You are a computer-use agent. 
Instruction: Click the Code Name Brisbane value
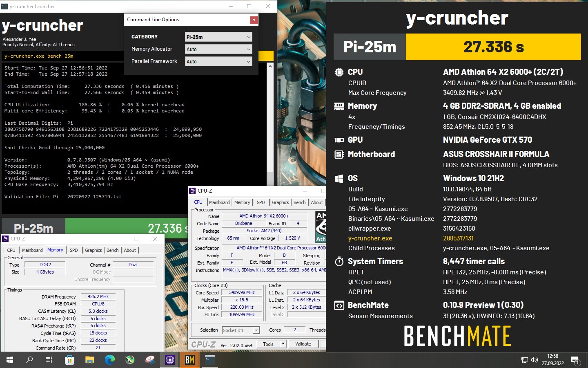(243, 224)
